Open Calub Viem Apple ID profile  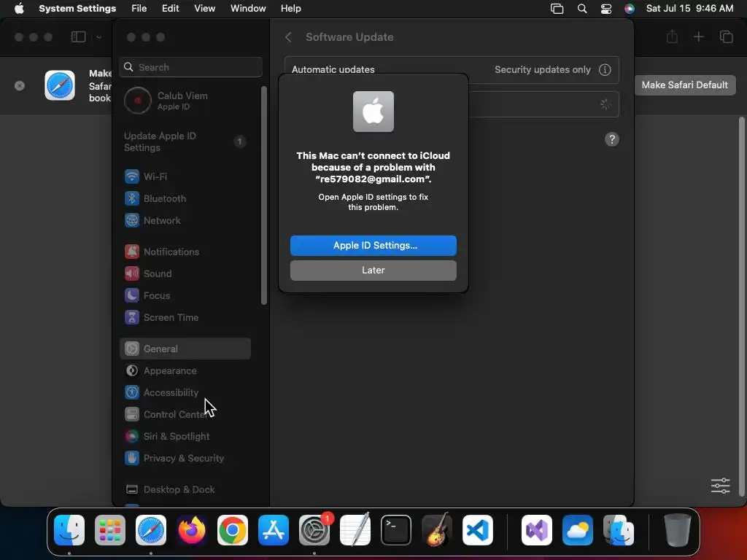186,101
